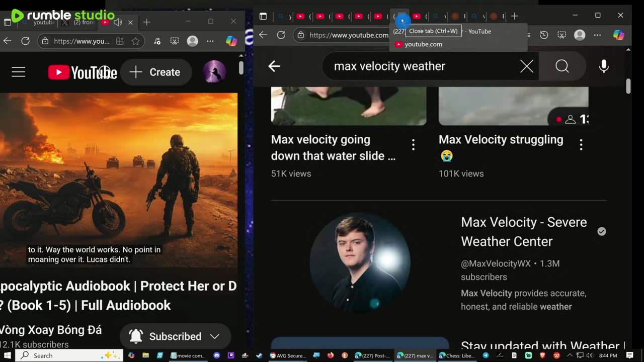
Task: Click the right window's page scrollbar
Action: pos(628,86)
